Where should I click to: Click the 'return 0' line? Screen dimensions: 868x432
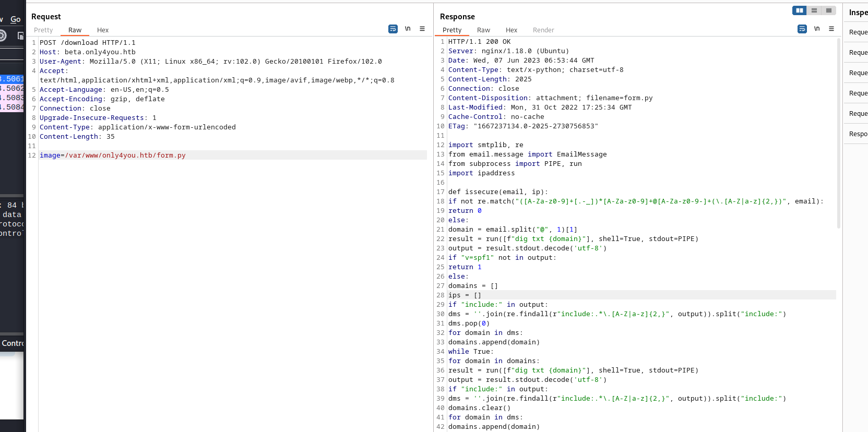click(x=465, y=211)
